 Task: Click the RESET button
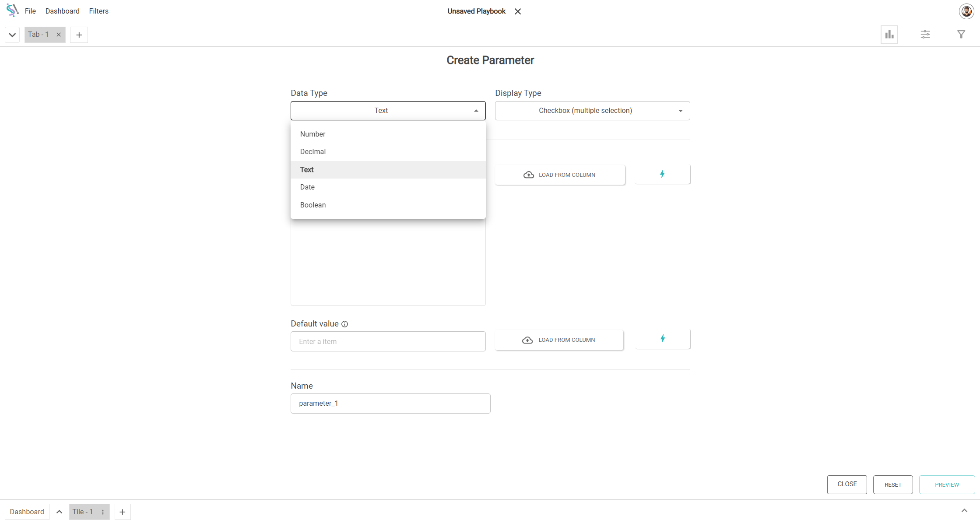[x=892, y=485]
